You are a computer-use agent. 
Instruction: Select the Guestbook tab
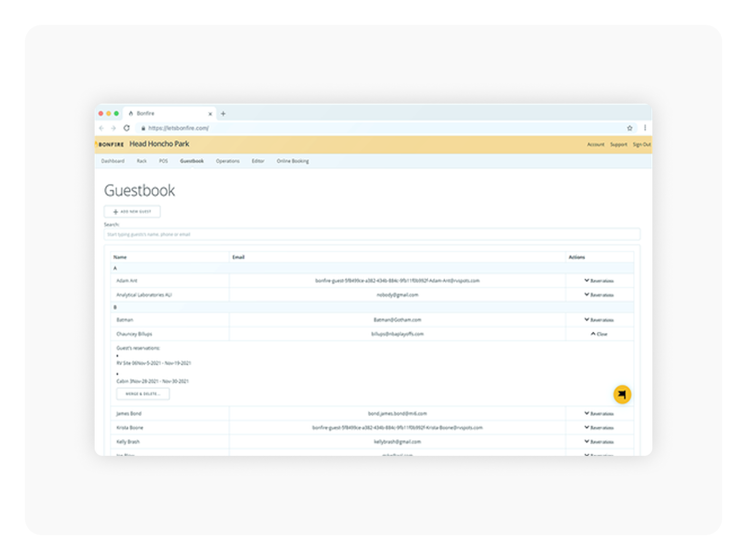[x=192, y=161]
